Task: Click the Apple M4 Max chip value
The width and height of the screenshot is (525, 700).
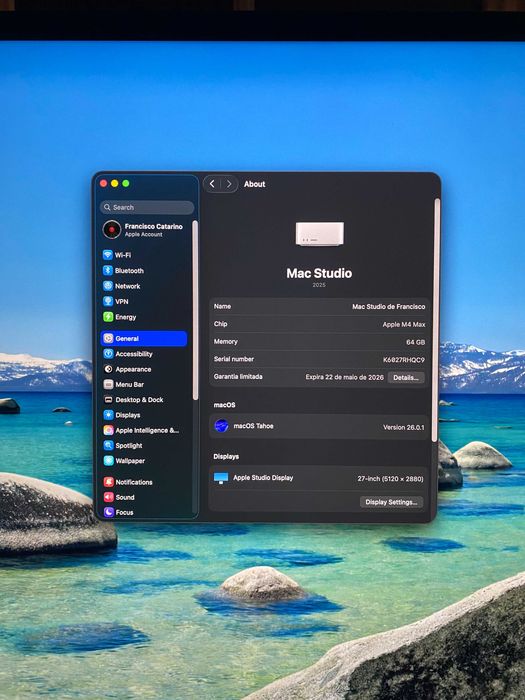Action: (404, 325)
